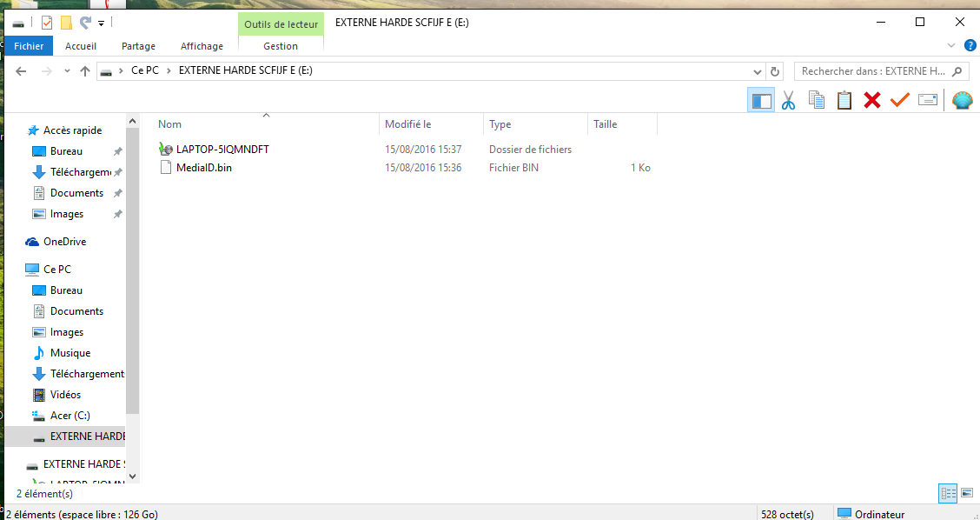
Task: Open the Fichier menu tab
Action: click(x=29, y=46)
